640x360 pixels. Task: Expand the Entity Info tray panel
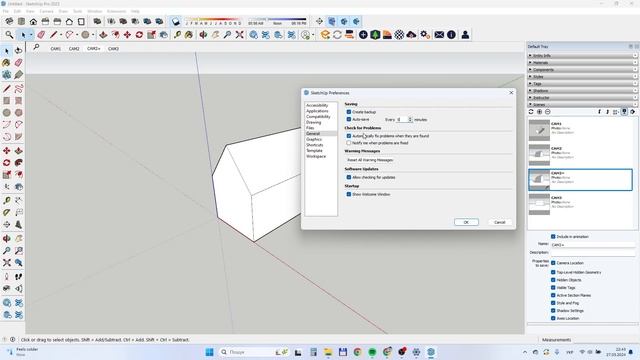[582, 56]
